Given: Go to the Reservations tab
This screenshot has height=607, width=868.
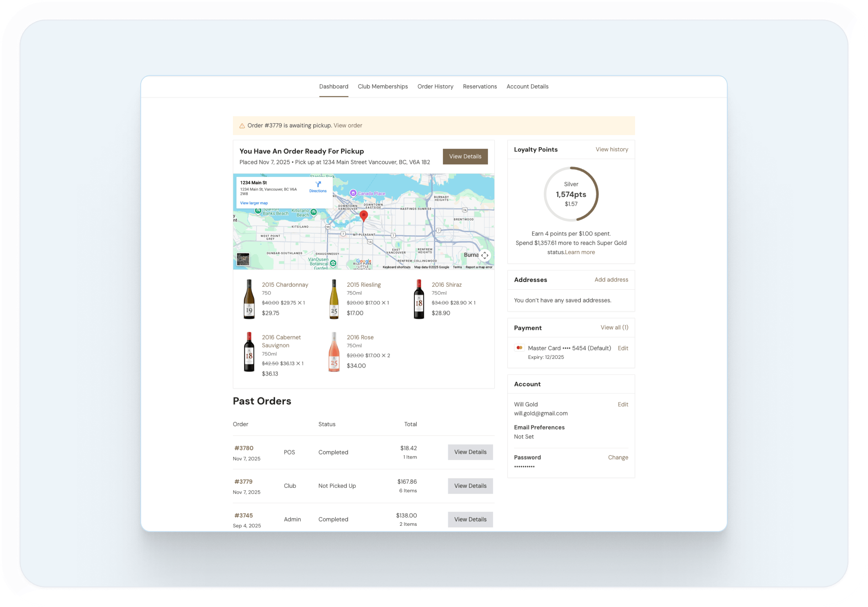Looking at the screenshot, I should tap(480, 86).
